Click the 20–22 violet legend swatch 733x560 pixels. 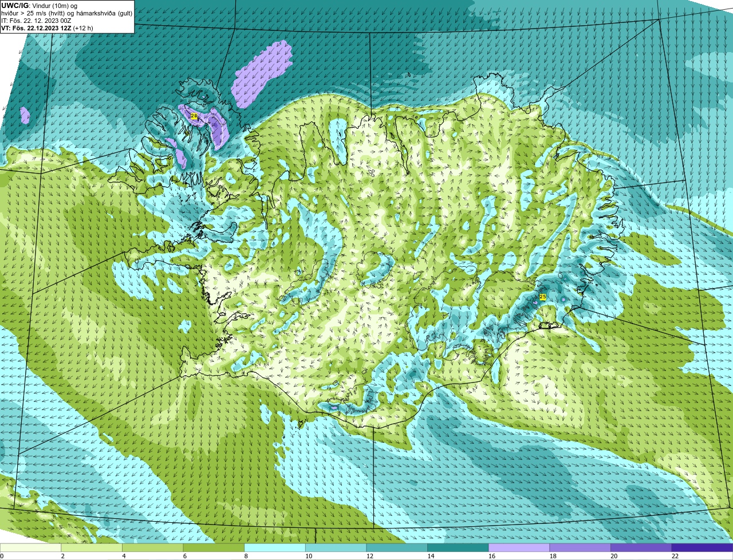tap(641, 547)
